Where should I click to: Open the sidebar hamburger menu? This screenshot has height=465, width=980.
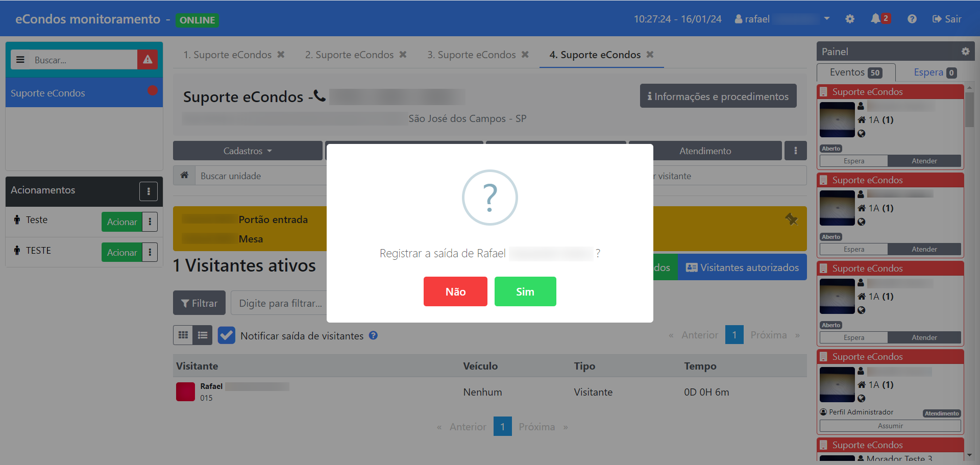click(x=20, y=60)
